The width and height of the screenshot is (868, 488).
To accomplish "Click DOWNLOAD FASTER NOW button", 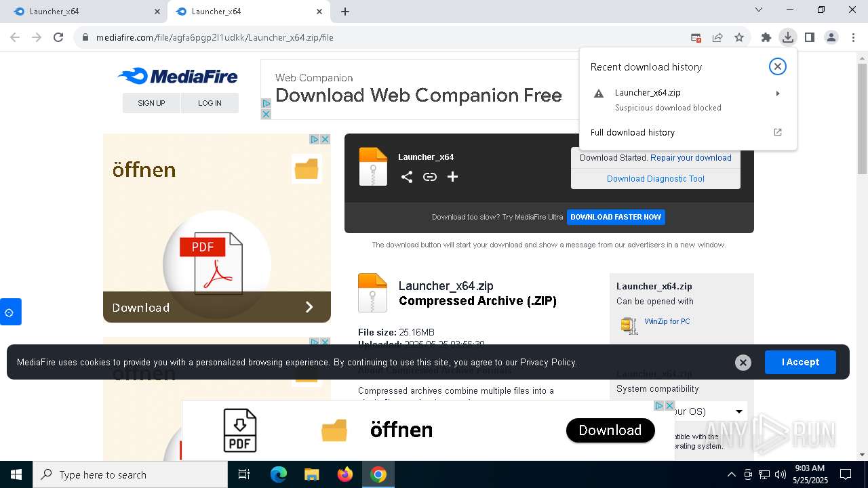I will pyautogui.click(x=616, y=217).
